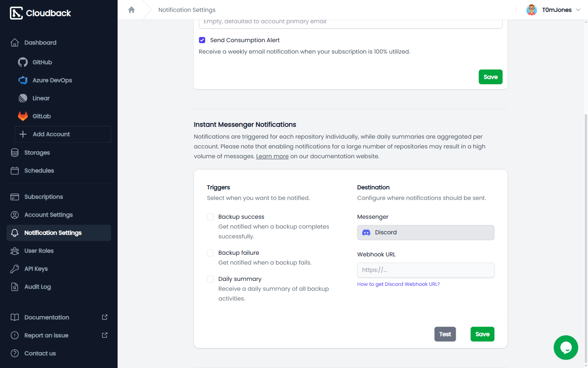The width and height of the screenshot is (588, 368).
Task: Expand the T0mJones user menu chevron
Action: (x=578, y=10)
